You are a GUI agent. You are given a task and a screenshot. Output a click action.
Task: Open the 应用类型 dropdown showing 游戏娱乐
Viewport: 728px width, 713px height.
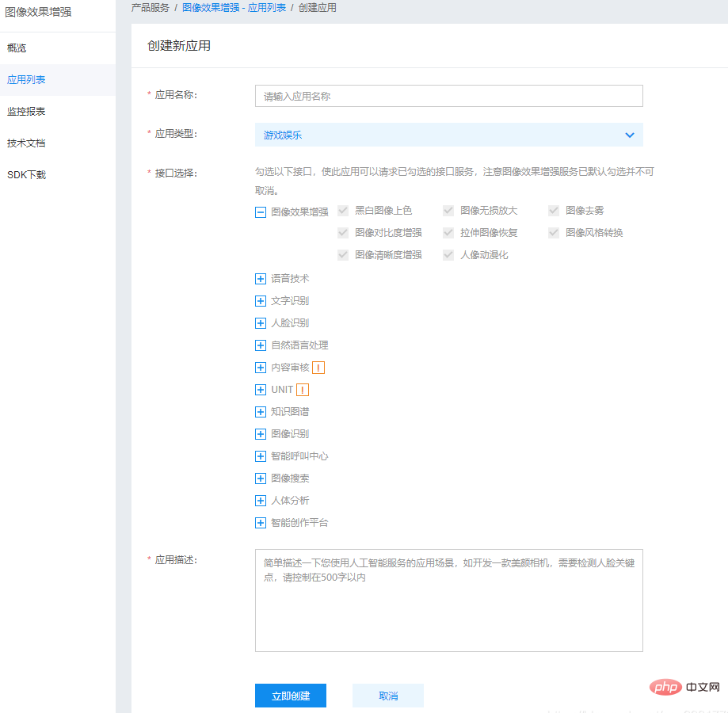click(x=448, y=135)
